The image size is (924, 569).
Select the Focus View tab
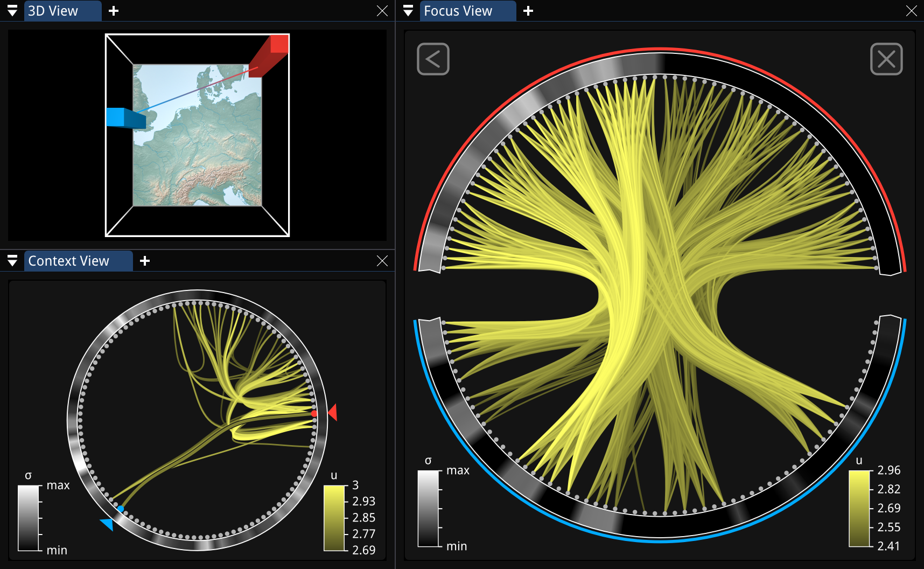click(467, 11)
